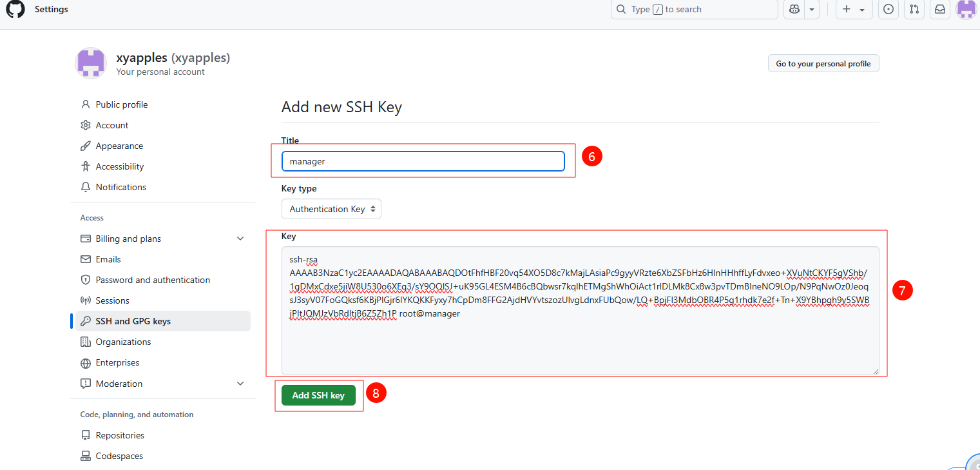The image size is (980, 470).
Task: Click Go to your personal profile
Action: pyautogui.click(x=823, y=64)
